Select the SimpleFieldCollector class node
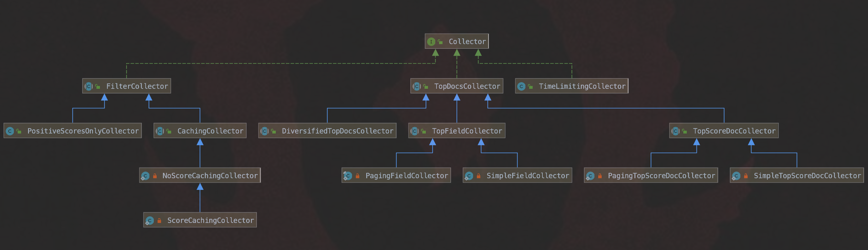This screenshot has height=250, width=868. pos(517,175)
